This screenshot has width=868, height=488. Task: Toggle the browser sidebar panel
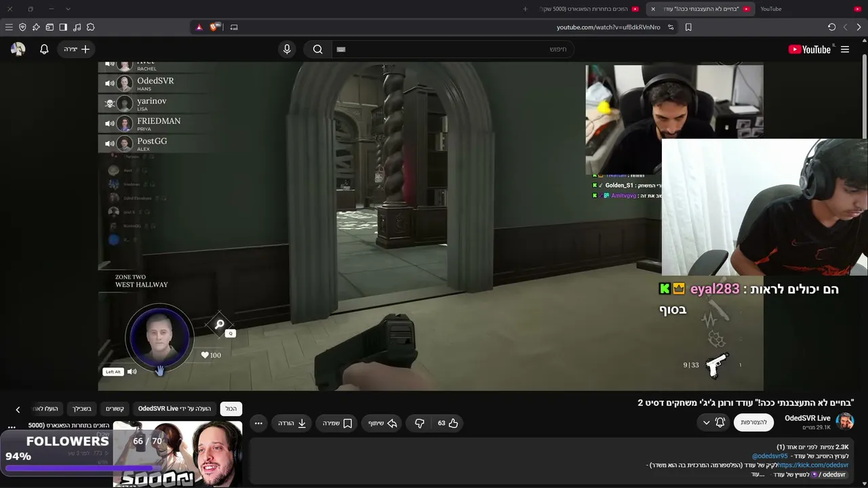[x=63, y=27]
